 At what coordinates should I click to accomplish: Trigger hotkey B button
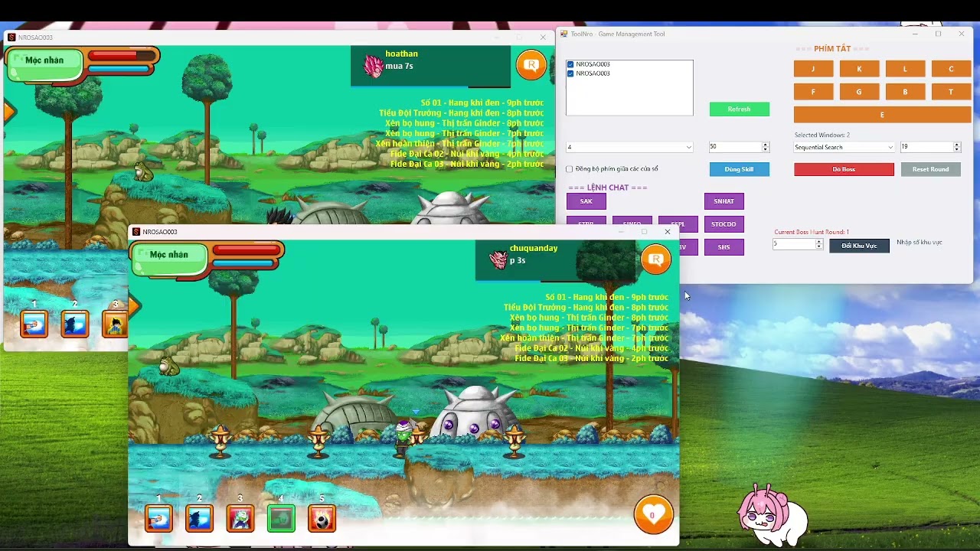coord(905,92)
